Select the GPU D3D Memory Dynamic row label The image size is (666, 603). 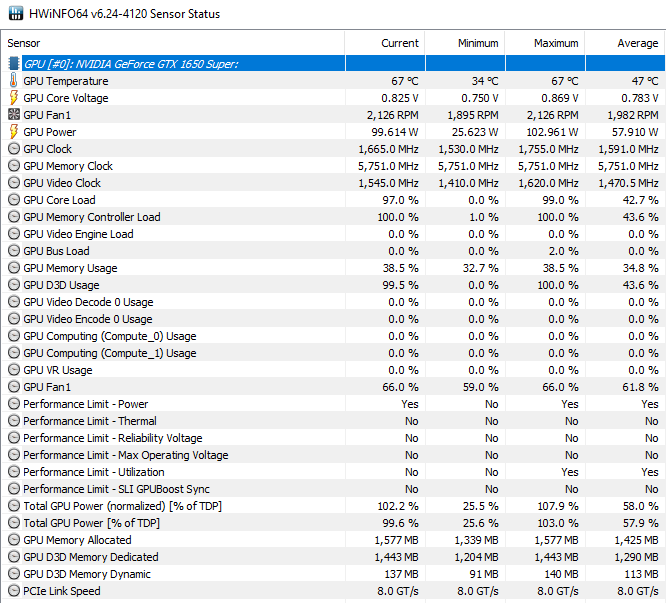[87, 574]
